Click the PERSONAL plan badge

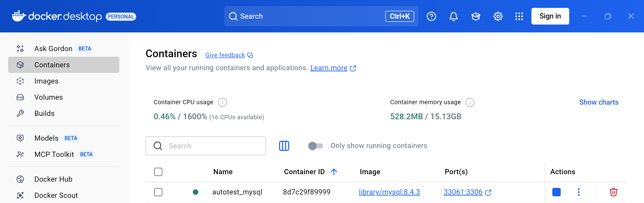pyautogui.click(x=121, y=16)
